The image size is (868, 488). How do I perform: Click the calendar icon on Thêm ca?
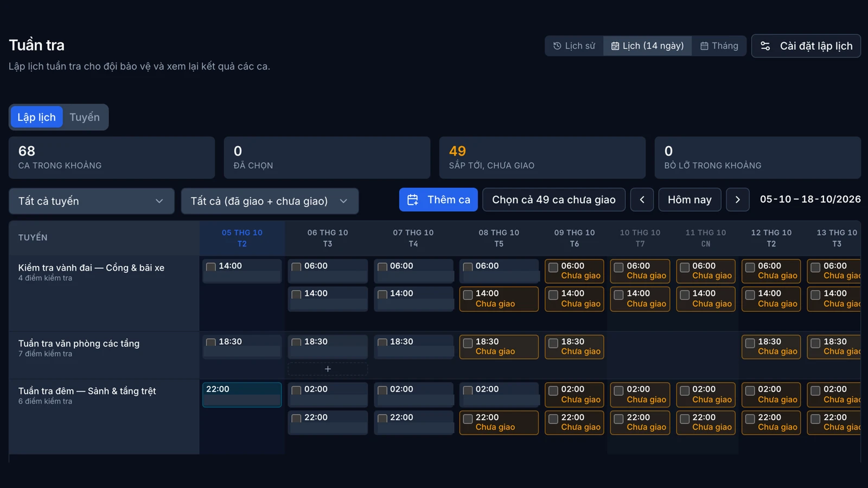click(x=413, y=200)
